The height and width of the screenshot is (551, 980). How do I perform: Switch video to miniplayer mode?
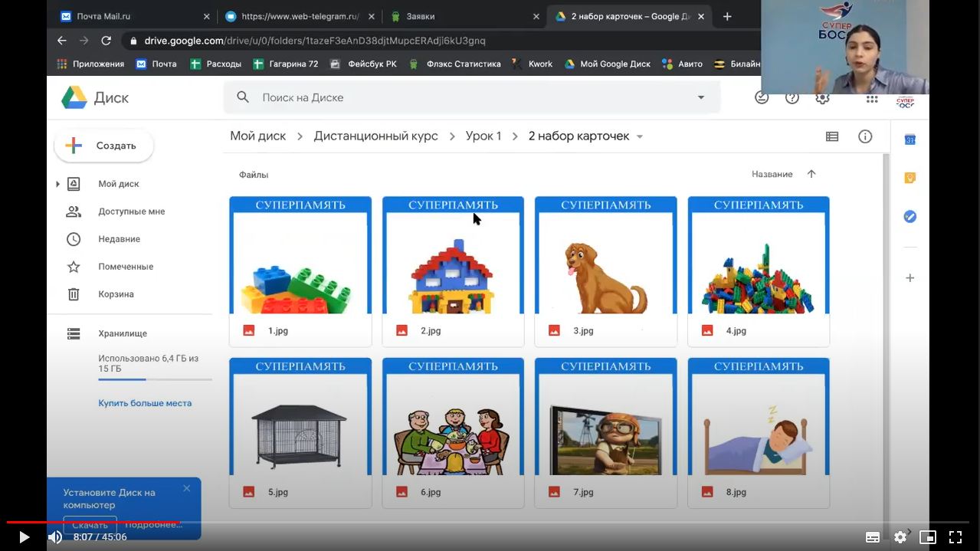tap(928, 537)
